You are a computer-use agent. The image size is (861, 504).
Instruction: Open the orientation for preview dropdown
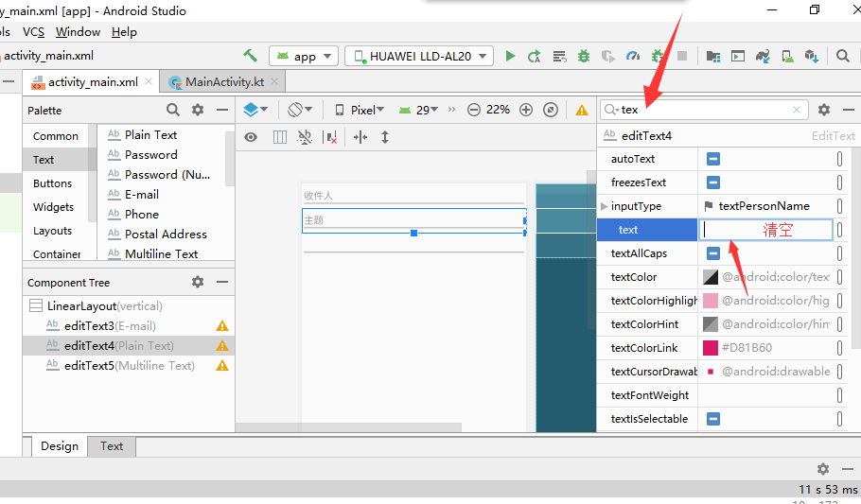[300, 110]
